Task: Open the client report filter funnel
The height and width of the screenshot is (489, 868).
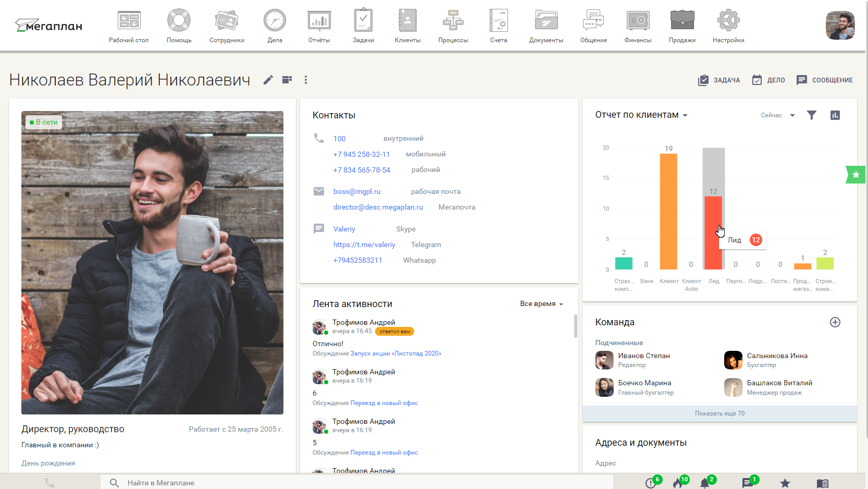Action: click(811, 115)
